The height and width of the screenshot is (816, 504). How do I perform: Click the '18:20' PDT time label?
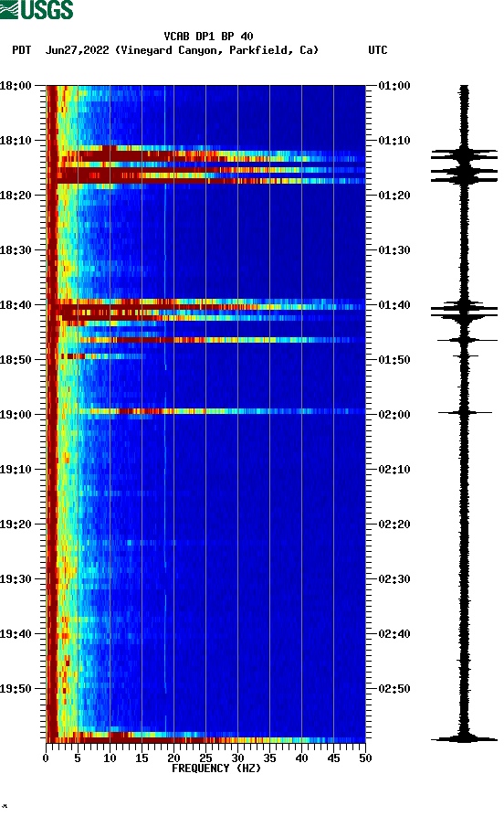tap(16, 196)
